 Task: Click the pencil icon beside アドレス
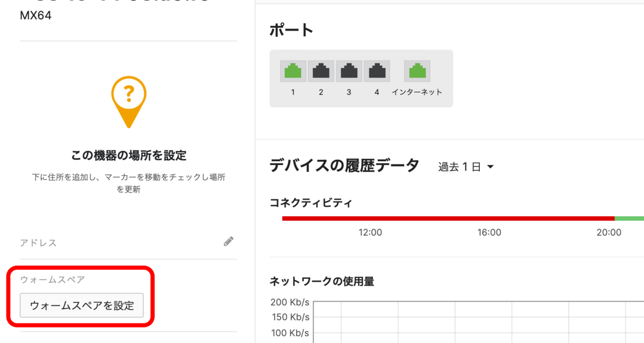point(228,242)
